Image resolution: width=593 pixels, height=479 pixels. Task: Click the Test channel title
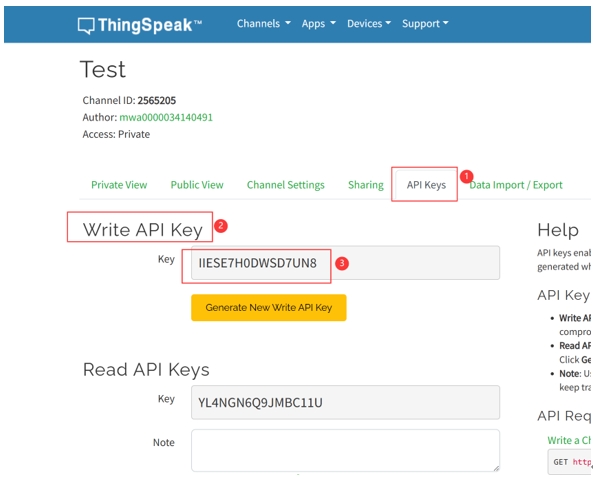point(102,70)
